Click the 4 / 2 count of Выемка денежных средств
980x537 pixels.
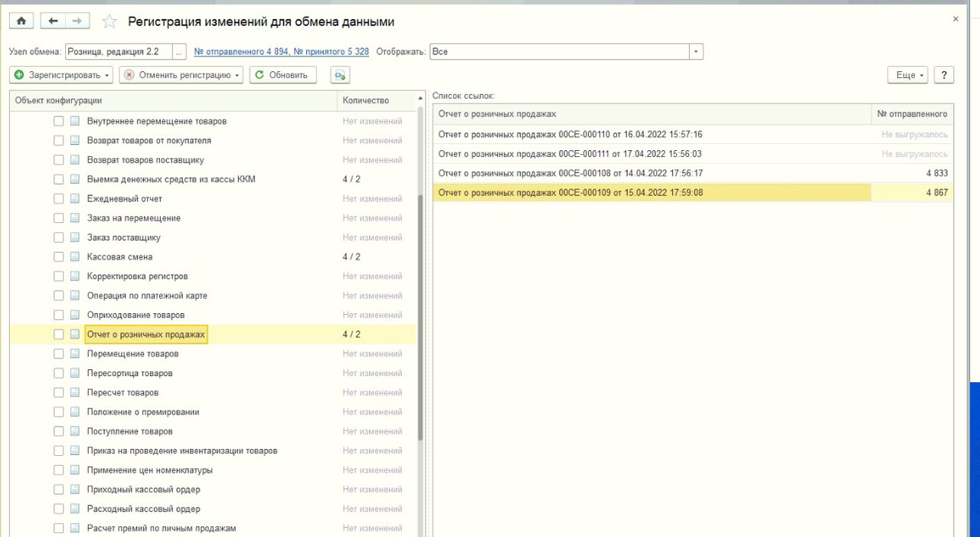(351, 180)
